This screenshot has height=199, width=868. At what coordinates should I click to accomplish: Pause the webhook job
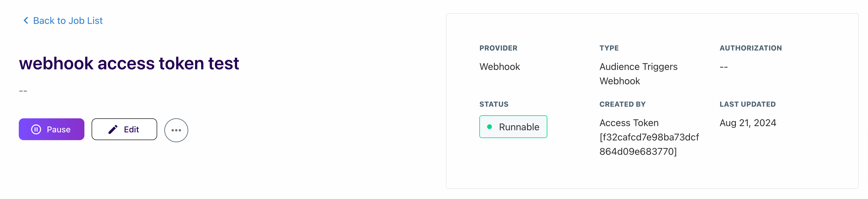coord(52,129)
